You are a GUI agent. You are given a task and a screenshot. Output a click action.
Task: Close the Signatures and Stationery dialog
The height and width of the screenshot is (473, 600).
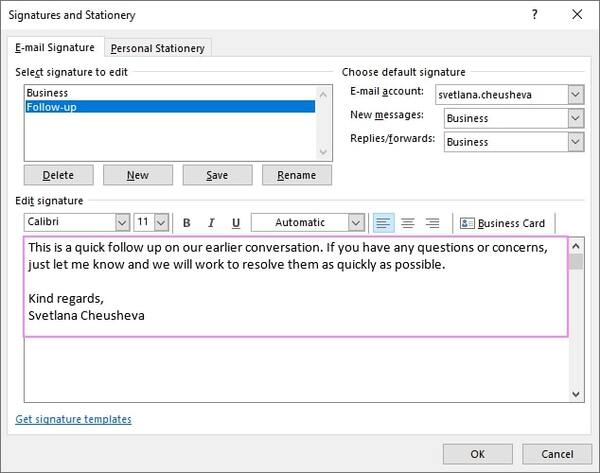tap(577, 15)
